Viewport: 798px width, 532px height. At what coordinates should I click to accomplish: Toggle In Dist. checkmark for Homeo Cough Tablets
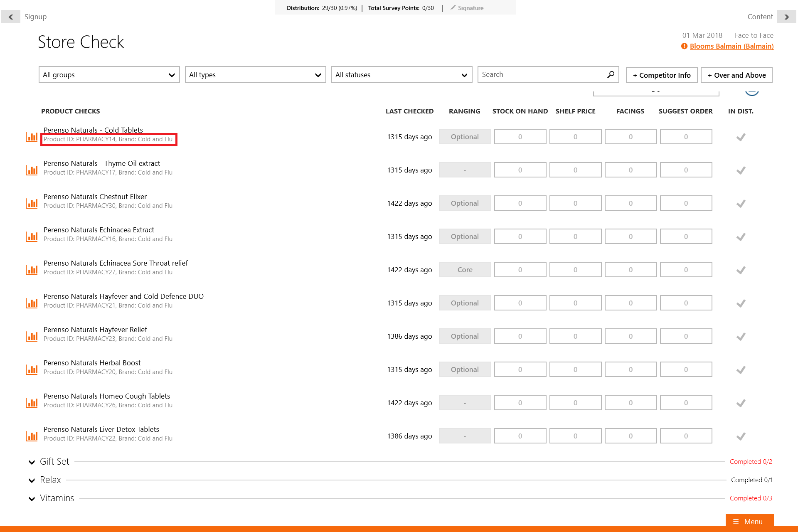coord(741,403)
